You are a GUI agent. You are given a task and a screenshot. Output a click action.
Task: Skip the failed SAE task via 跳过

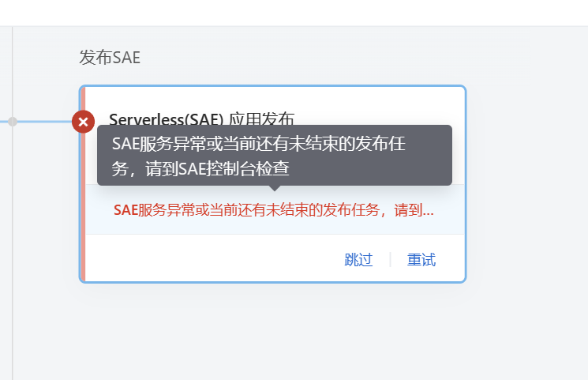[358, 259]
